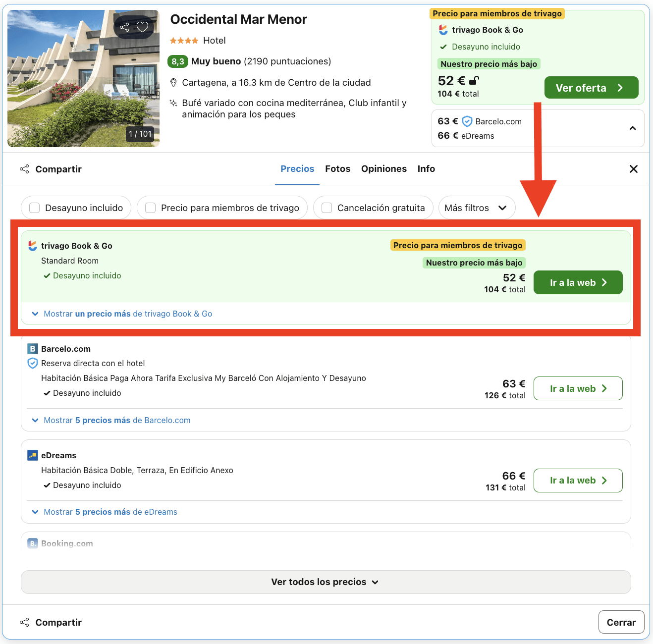Click the 63 € Barcelo.com summary price

[x=448, y=121]
